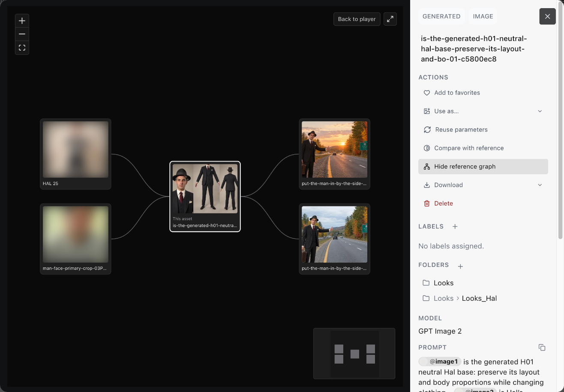564x392 pixels.
Task: Select the center 'This asset' node
Action: point(205,196)
